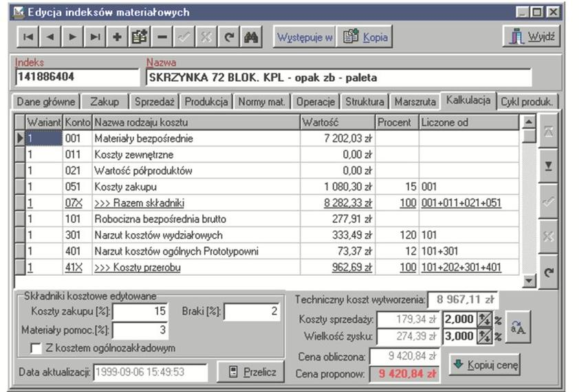This screenshot has width=579, height=392.
Task: Go to the first record in navigator
Action: tap(28, 37)
